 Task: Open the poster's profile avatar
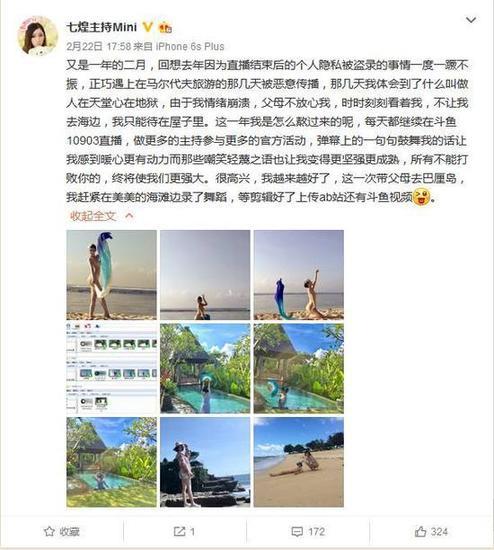coord(38,35)
